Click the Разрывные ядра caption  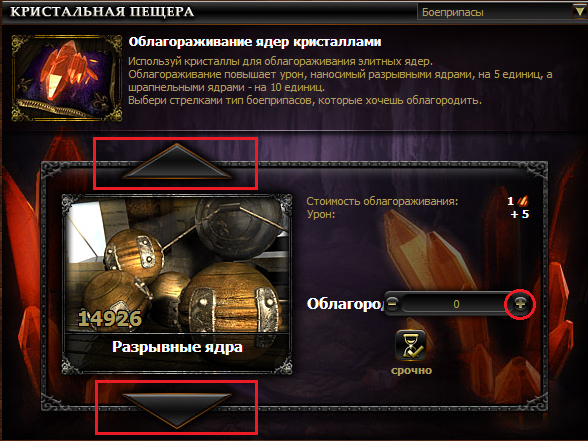pos(177,347)
